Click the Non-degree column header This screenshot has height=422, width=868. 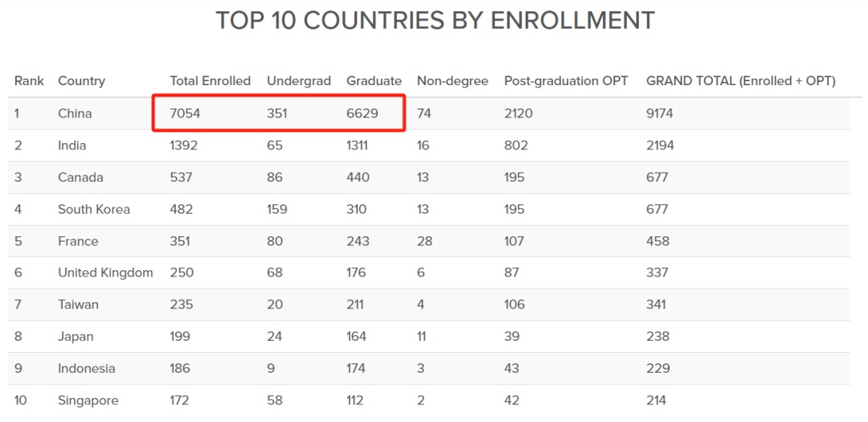tap(452, 81)
